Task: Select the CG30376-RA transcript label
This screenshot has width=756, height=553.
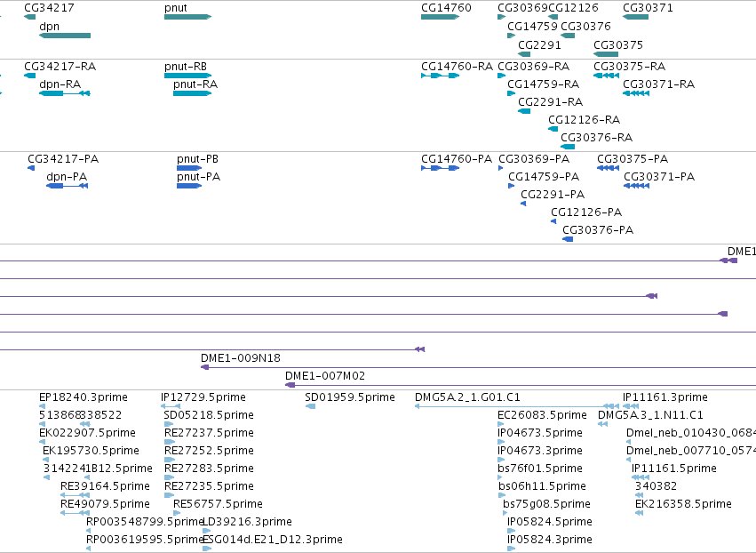Action: click(x=596, y=138)
